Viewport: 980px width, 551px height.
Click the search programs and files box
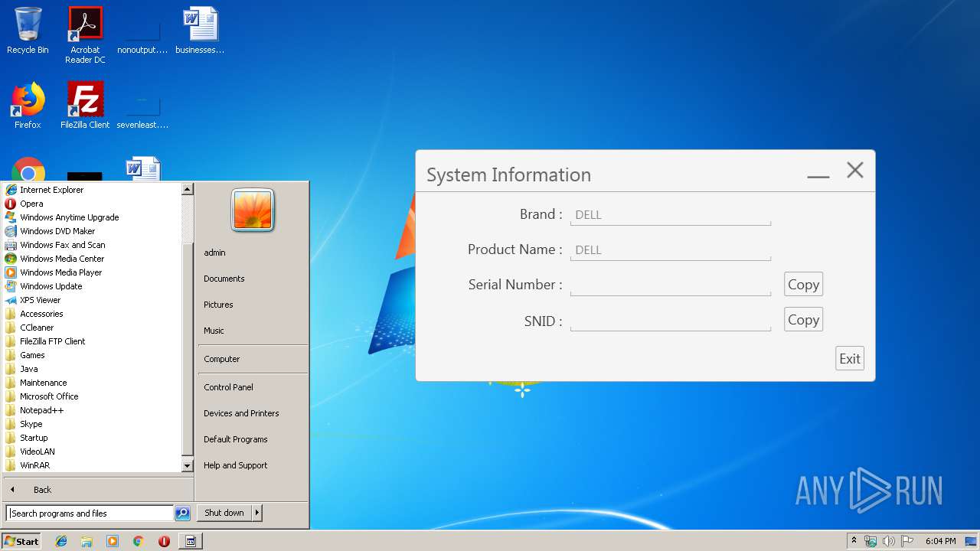click(90, 514)
